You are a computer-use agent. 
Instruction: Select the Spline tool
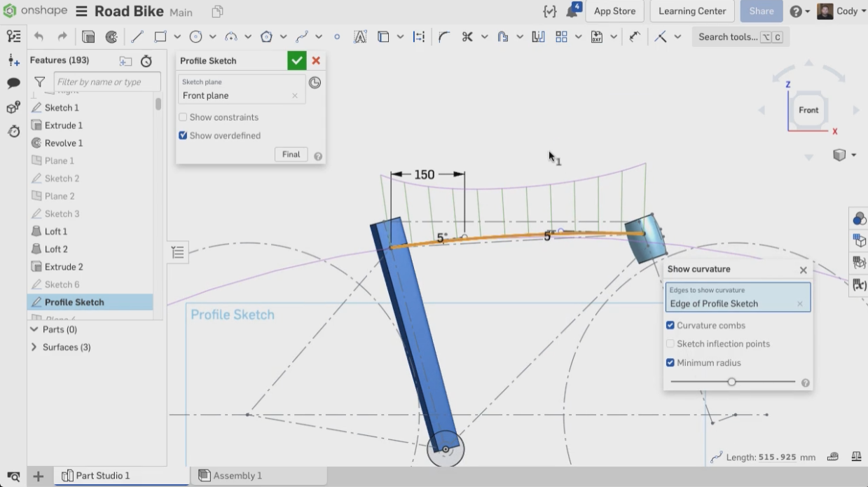pyautogui.click(x=302, y=37)
